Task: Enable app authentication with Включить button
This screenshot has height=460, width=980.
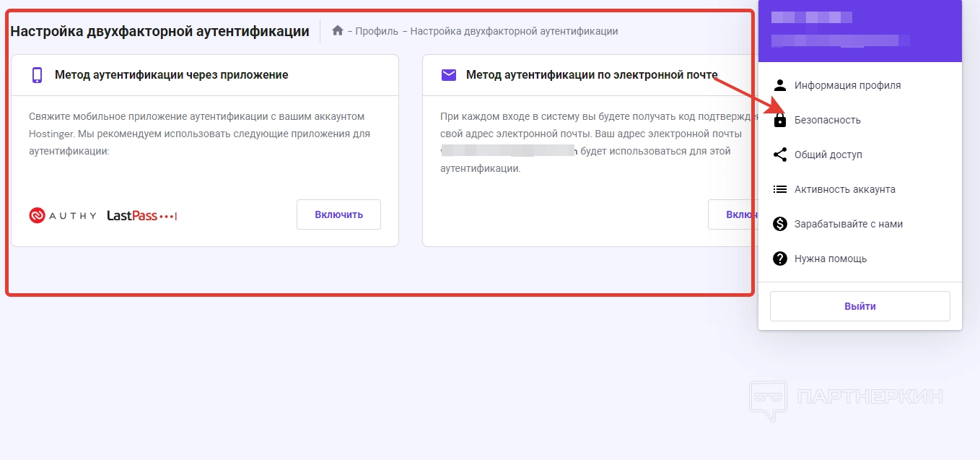Action: point(338,214)
